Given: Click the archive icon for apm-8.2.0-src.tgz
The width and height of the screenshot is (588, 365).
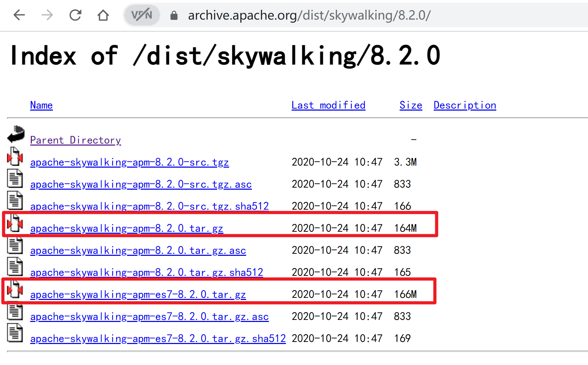Looking at the screenshot, I should (x=15, y=156).
